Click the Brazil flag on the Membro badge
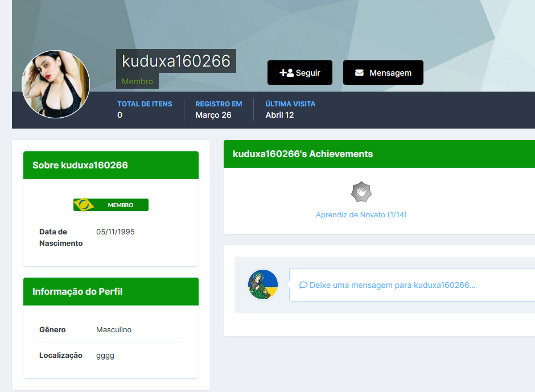This screenshot has height=392, width=535. click(84, 205)
